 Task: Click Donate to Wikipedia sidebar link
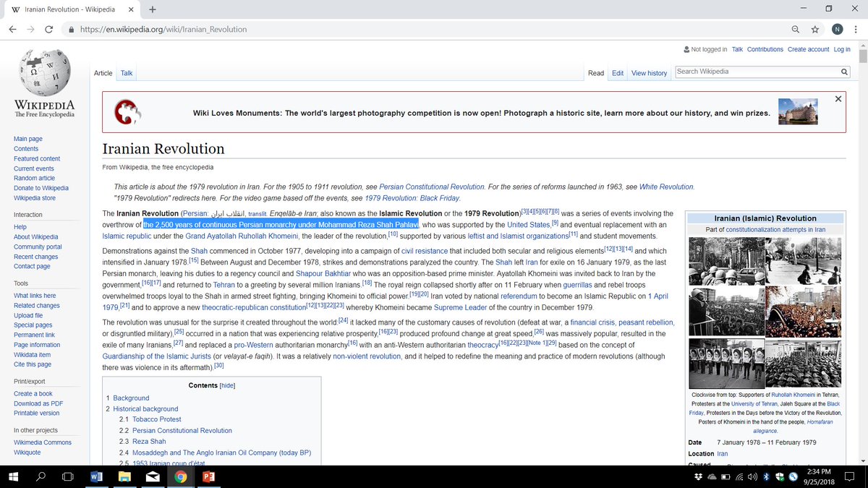[x=41, y=188]
